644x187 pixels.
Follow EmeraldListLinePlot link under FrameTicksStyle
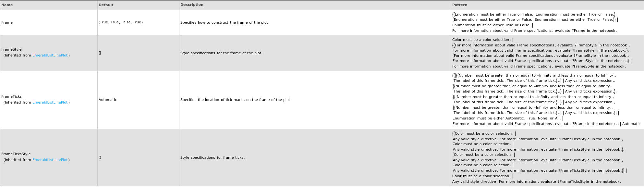pos(50,160)
